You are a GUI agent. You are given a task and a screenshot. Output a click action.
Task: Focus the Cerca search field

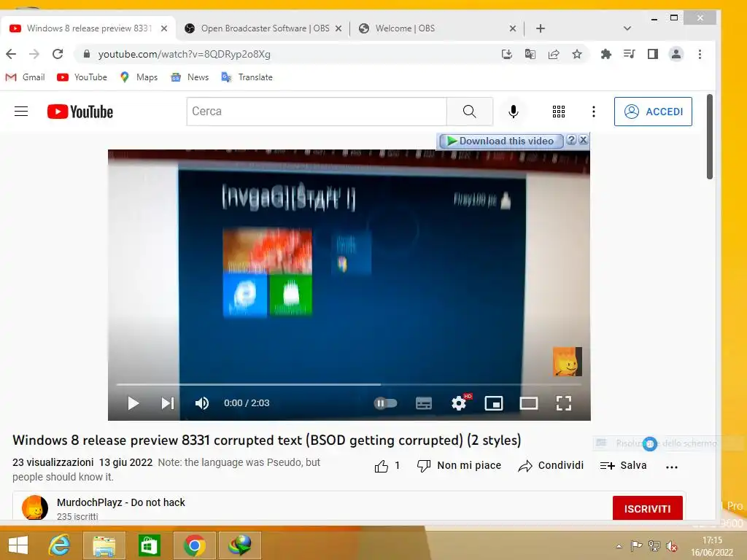[x=317, y=112]
